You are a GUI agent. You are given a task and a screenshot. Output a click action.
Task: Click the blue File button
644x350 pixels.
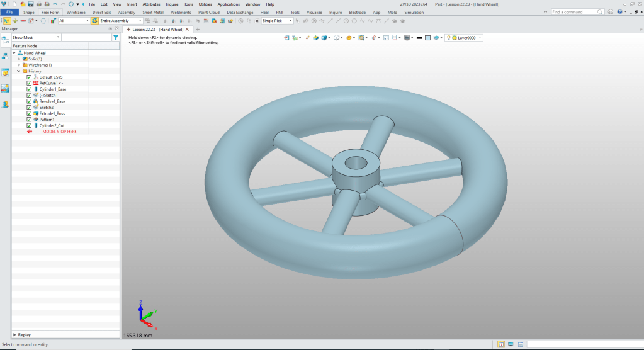click(x=9, y=12)
